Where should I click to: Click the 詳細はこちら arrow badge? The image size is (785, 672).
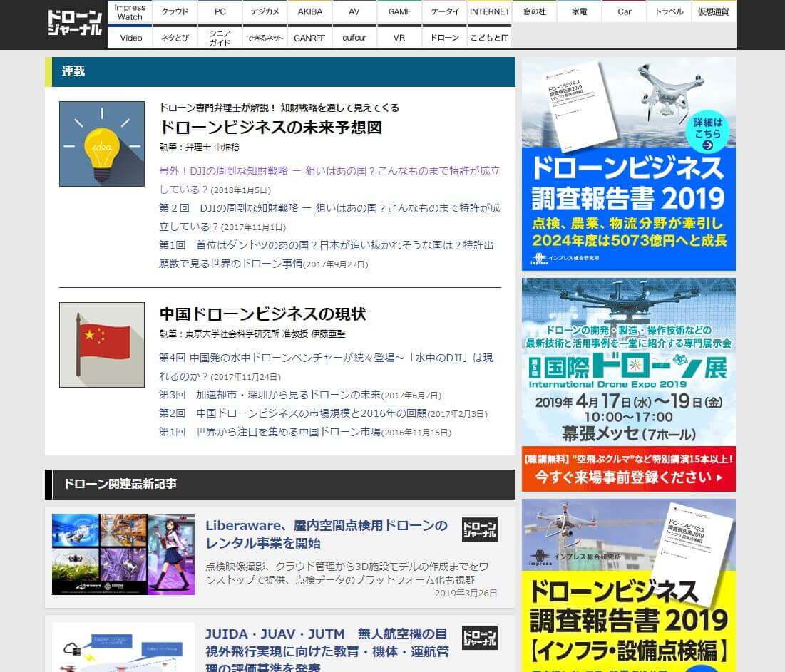(707, 133)
